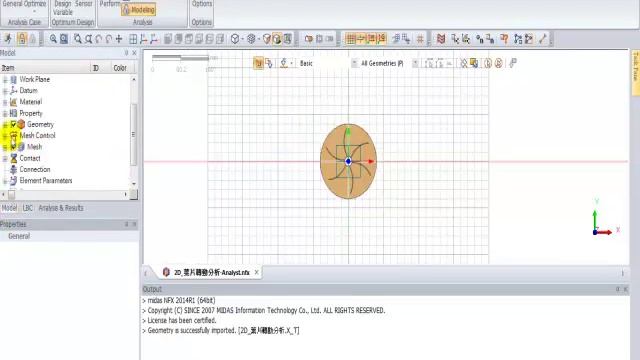The height and width of the screenshot is (360, 640).
Task: Close the Model panel
Action: point(134,53)
